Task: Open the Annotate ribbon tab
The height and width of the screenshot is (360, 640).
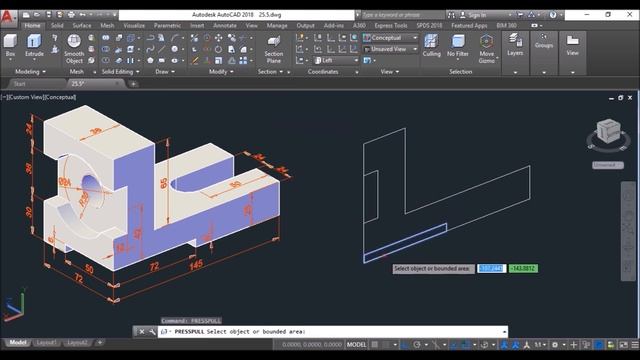Action: 225,26
